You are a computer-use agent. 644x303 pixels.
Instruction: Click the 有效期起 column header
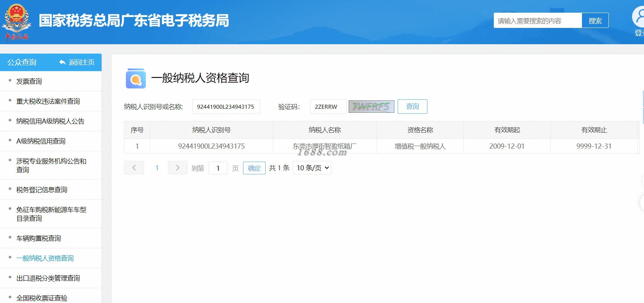click(x=507, y=130)
